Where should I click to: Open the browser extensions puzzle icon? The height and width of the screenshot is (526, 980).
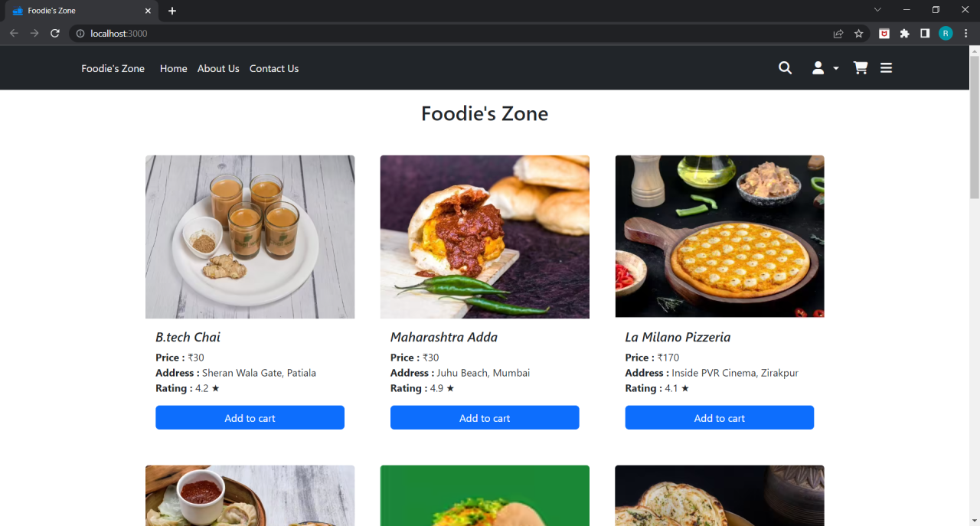point(904,33)
